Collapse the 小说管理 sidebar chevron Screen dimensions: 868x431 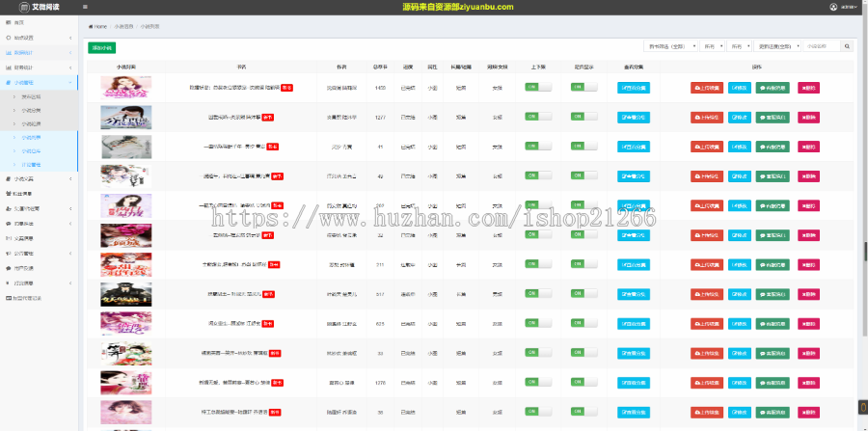(x=70, y=82)
